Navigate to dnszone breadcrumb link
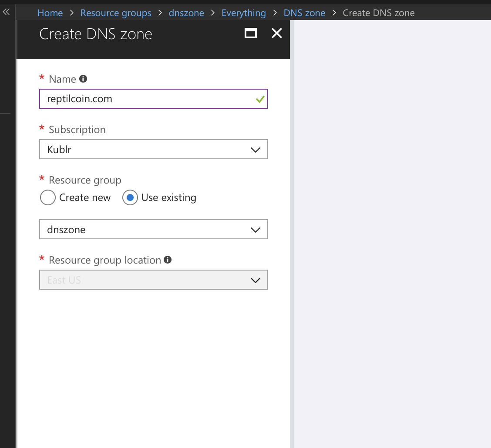Screen dimensions: 491x448 click(186, 13)
